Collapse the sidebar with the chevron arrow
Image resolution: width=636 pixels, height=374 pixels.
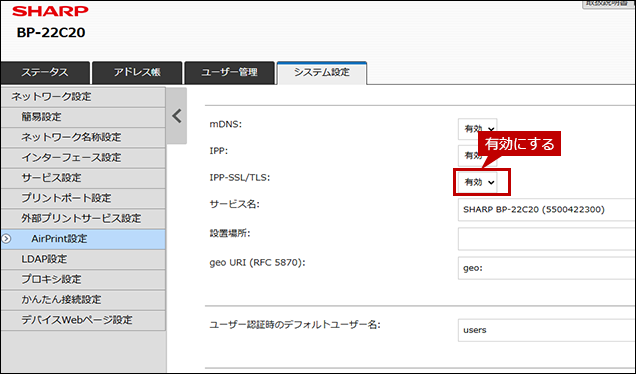click(x=177, y=116)
